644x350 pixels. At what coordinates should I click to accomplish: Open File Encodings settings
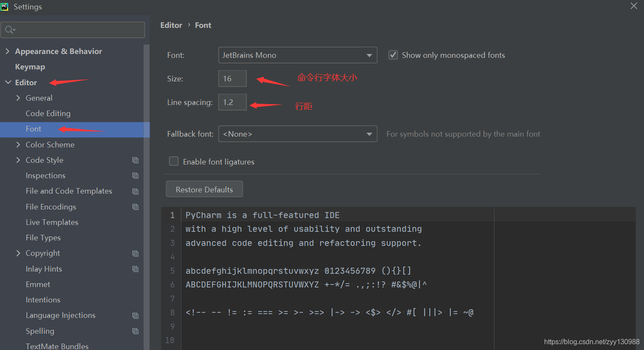51,207
